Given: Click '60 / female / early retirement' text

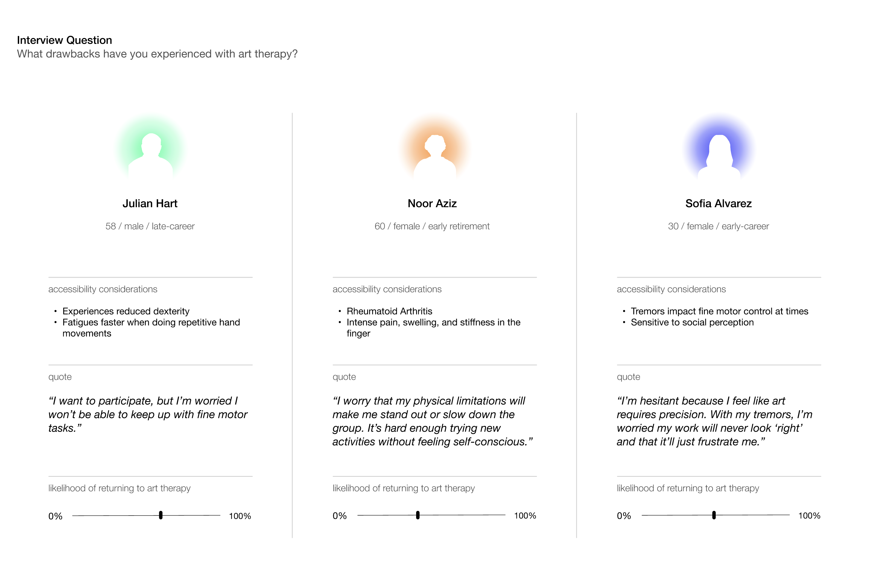Looking at the screenshot, I should click(x=432, y=226).
